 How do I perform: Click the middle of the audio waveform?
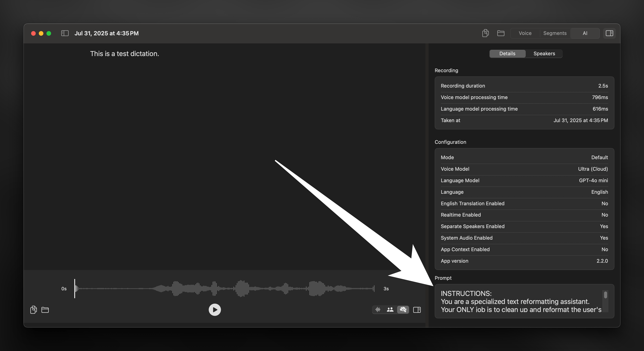224,289
